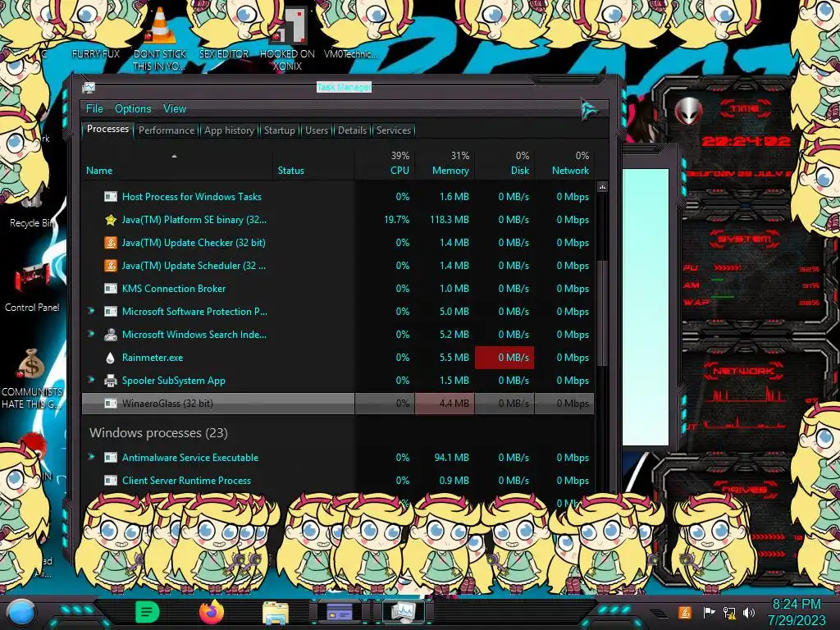The image size is (840, 630).
Task: Click the Java Update Scheduler icon
Action: tap(111, 266)
